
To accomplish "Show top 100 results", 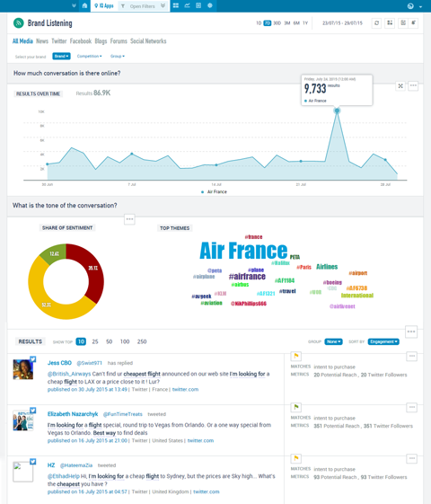I will click(125, 341).
